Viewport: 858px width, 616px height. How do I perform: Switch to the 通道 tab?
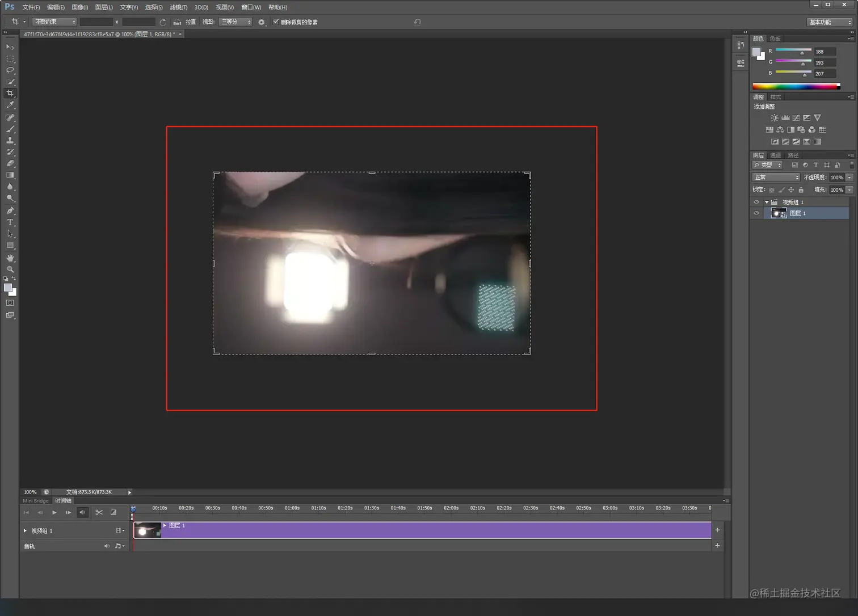pos(776,155)
